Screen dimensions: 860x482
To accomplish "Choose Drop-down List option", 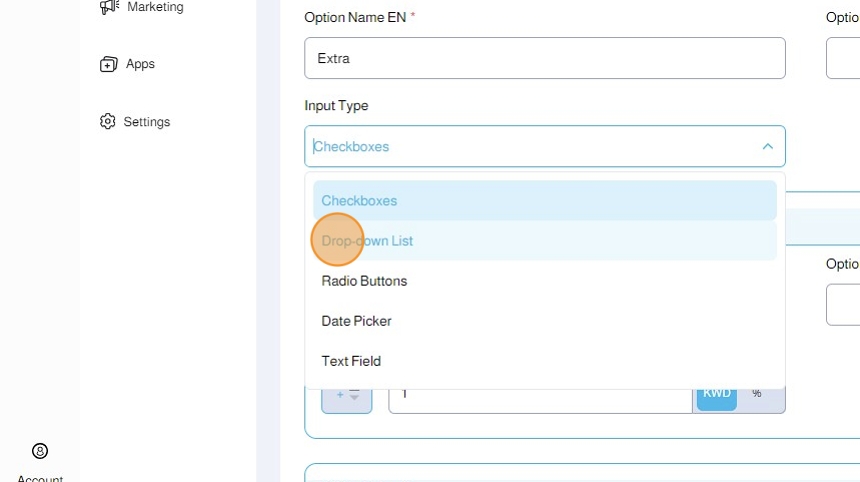I will [545, 241].
